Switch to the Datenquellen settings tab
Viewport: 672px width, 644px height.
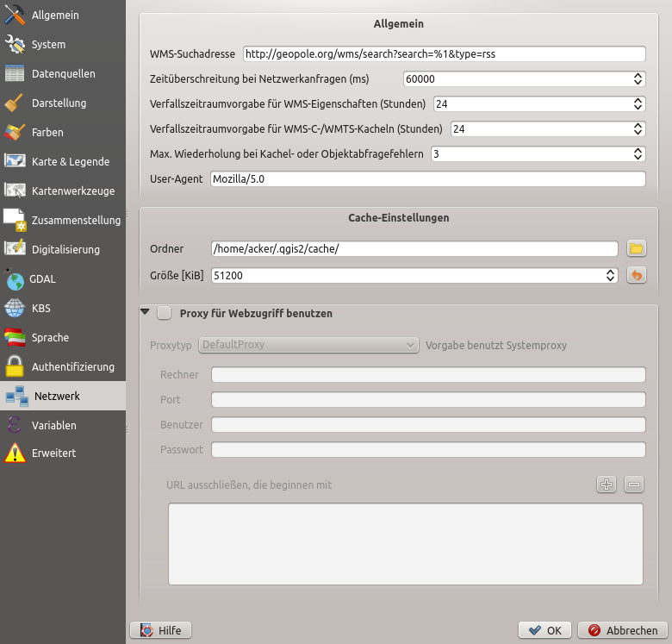tap(62, 74)
